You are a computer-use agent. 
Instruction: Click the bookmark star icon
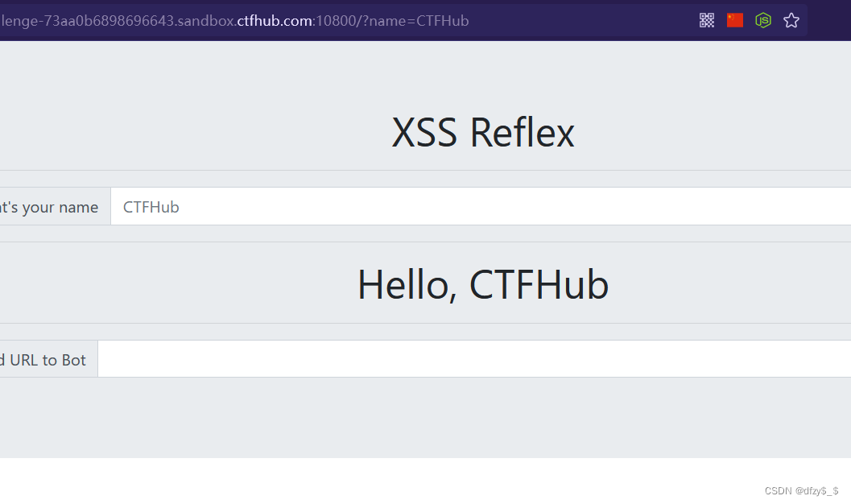(x=791, y=20)
